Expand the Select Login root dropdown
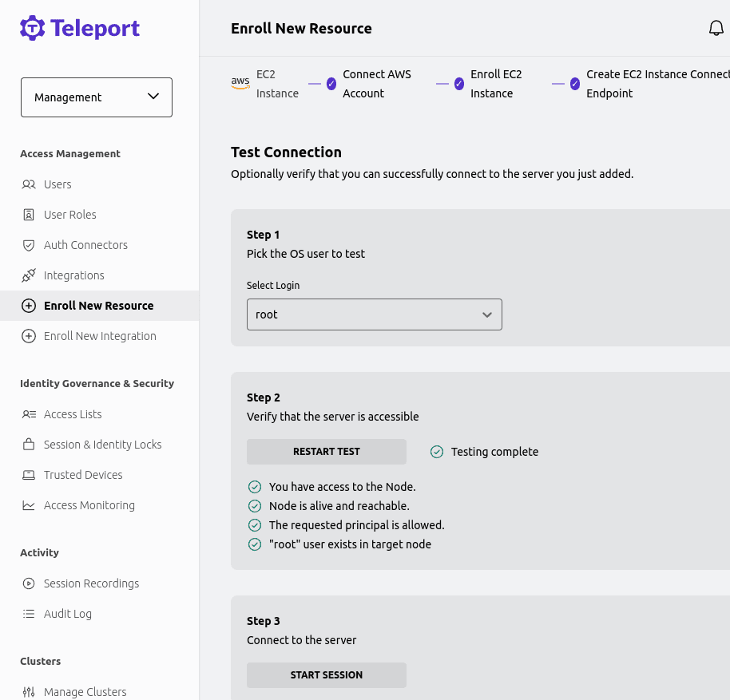 click(x=374, y=314)
